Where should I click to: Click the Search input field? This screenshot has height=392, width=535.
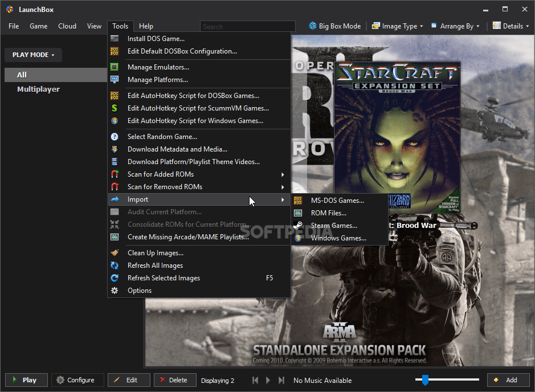248,26
